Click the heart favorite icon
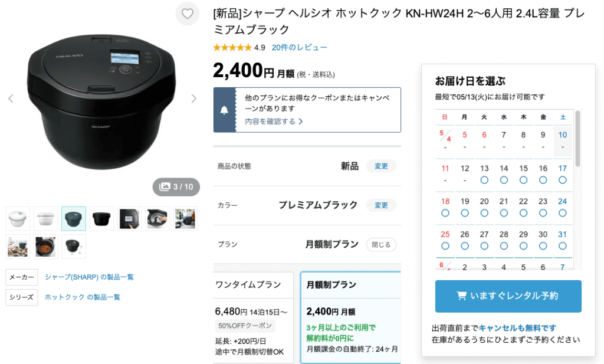 pos(187,14)
